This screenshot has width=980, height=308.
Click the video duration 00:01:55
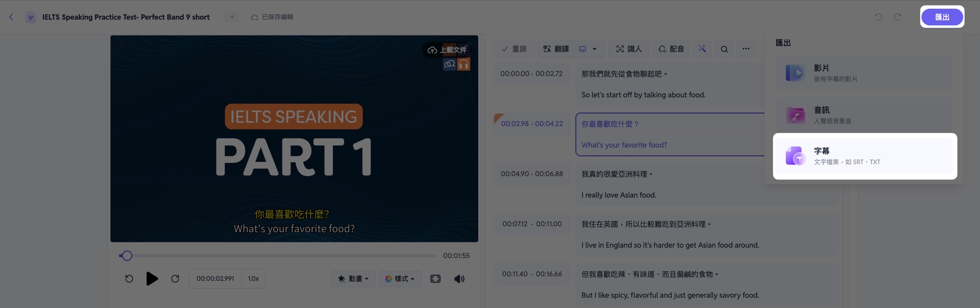tap(456, 256)
